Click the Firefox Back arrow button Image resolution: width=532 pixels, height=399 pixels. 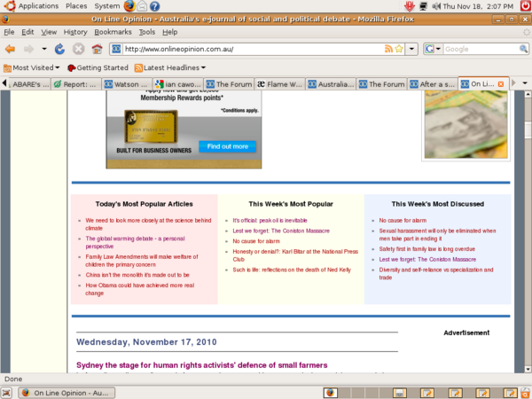(10, 49)
